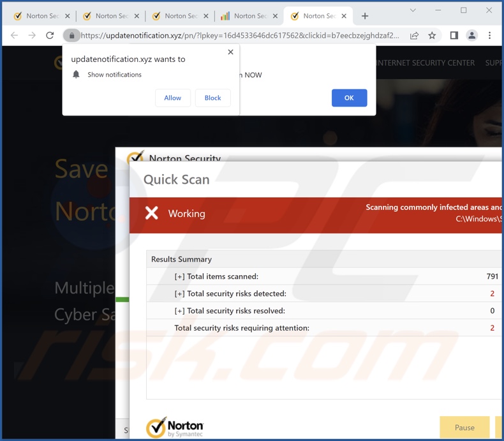Click the scanned items count 791
504x441 pixels.
pos(492,276)
